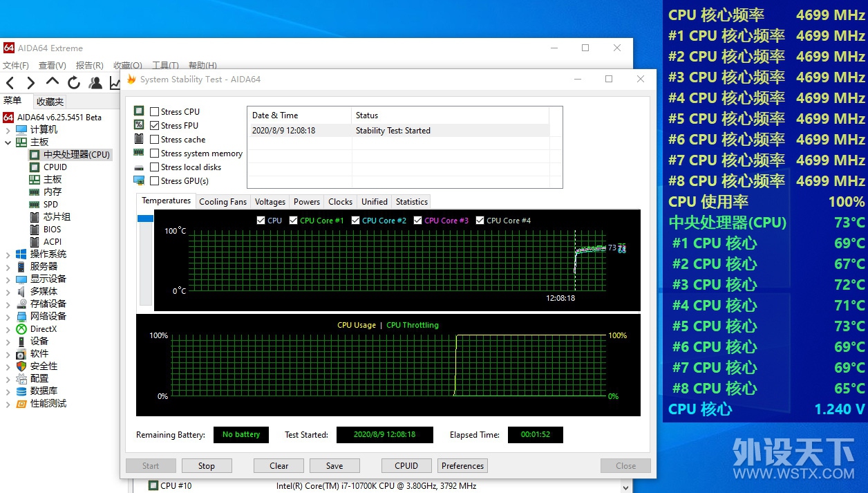Click the Stress FPU percent icon
868x493 pixels.
tap(139, 125)
